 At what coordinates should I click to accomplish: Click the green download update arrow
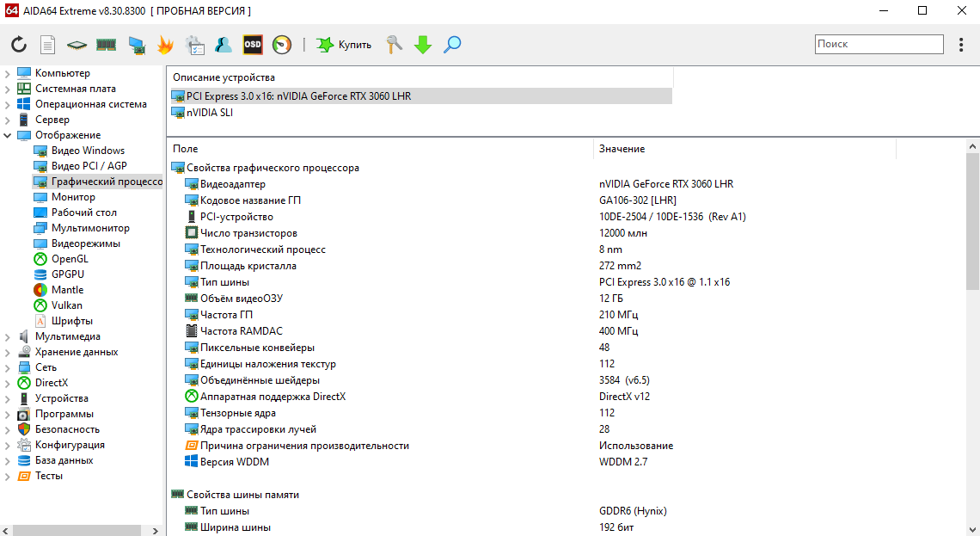(423, 45)
